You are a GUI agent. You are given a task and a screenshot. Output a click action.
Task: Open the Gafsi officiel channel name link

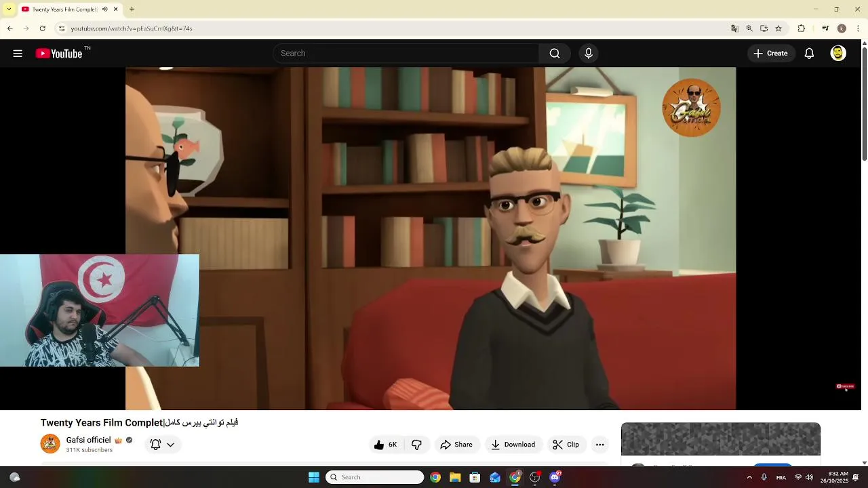88,440
